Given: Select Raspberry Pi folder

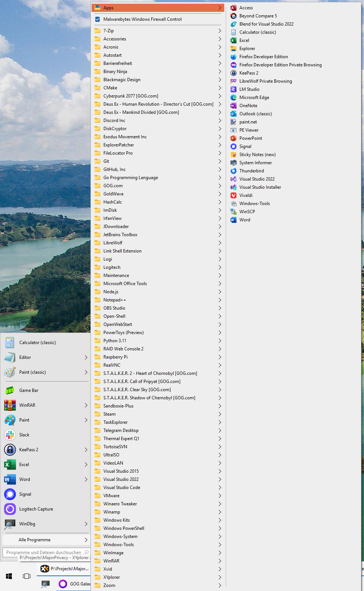Looking at the screenshot, I should coord(158,357).
